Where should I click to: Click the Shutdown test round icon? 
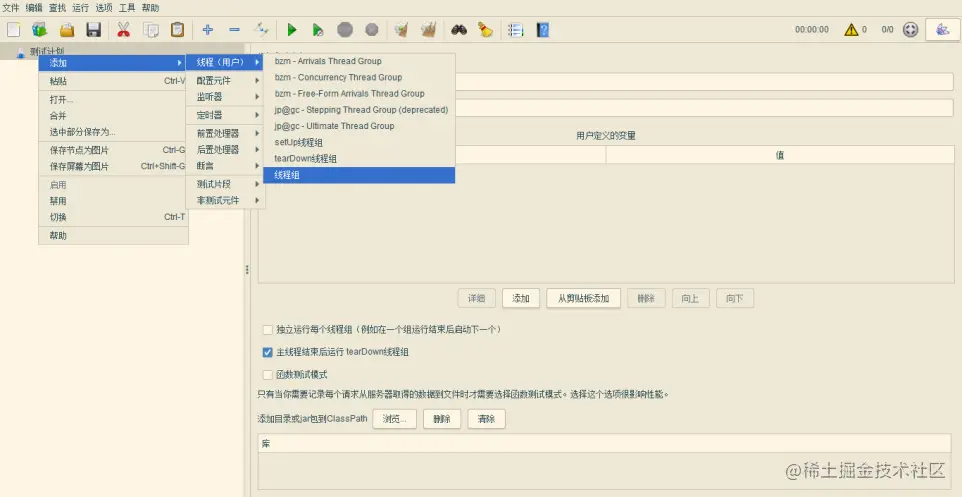coord(372,29)
